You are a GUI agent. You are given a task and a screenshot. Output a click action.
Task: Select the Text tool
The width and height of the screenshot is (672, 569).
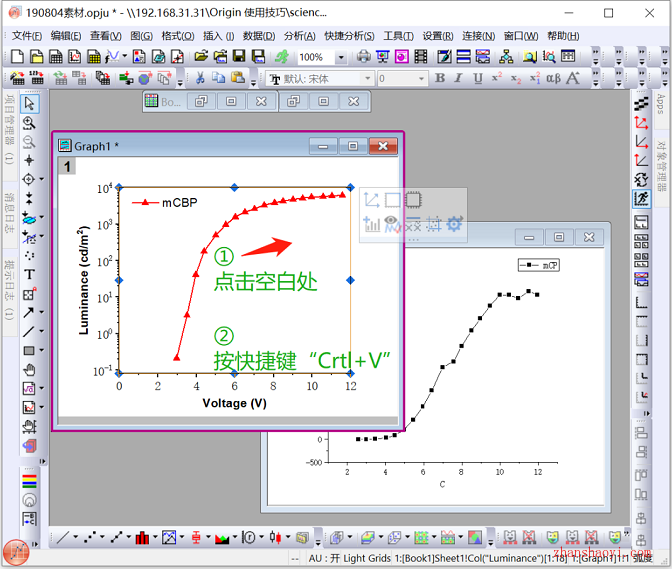29,274
